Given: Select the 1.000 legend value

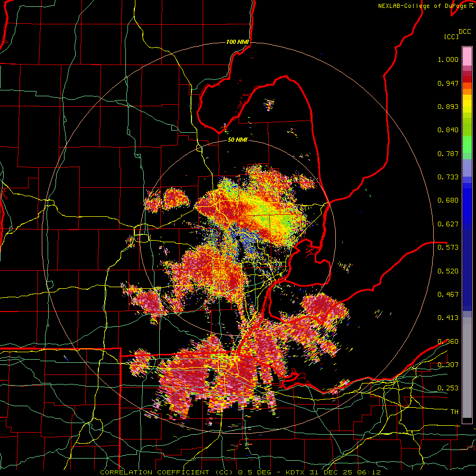Looking at the screenshot, I should [x=448, y=59].
